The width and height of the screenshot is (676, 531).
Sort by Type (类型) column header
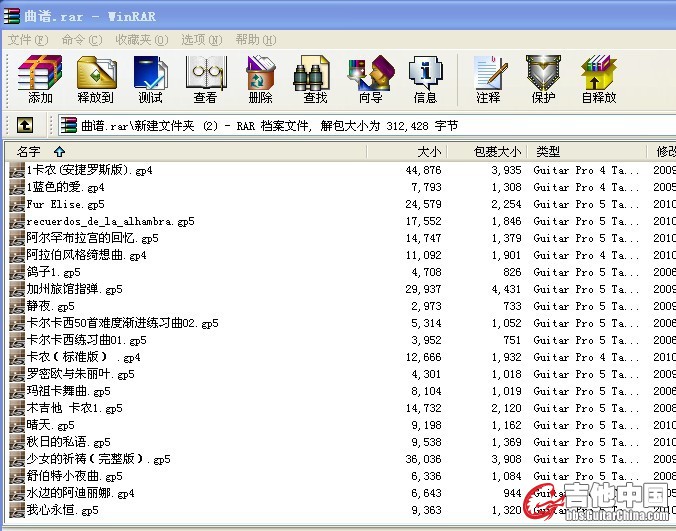548,152
